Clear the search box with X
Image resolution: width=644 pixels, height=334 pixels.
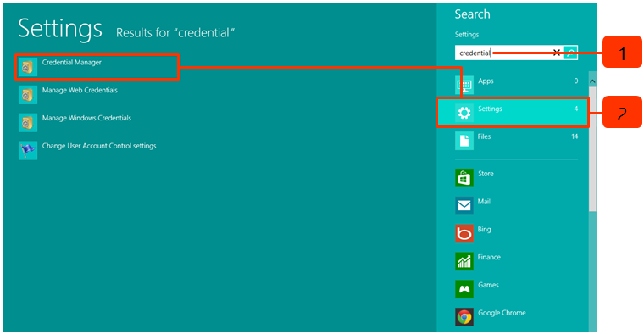click(556, 53)
